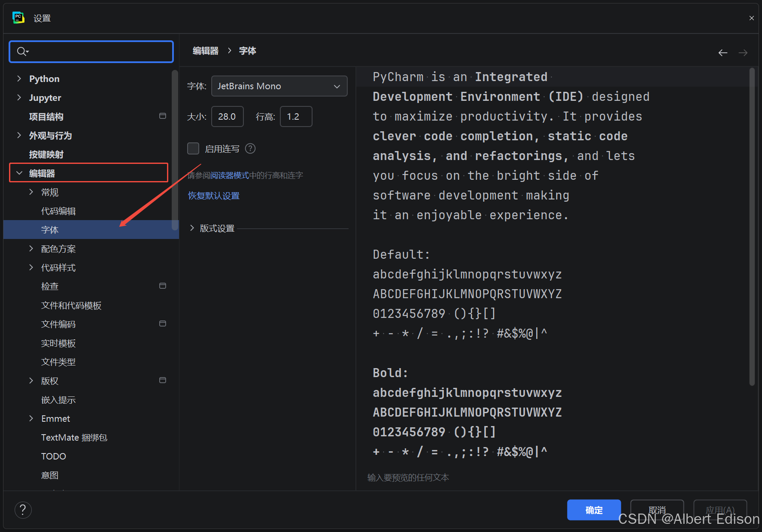Click the font size input field
The width and height of the screenshot is (762, 532).
227,117
